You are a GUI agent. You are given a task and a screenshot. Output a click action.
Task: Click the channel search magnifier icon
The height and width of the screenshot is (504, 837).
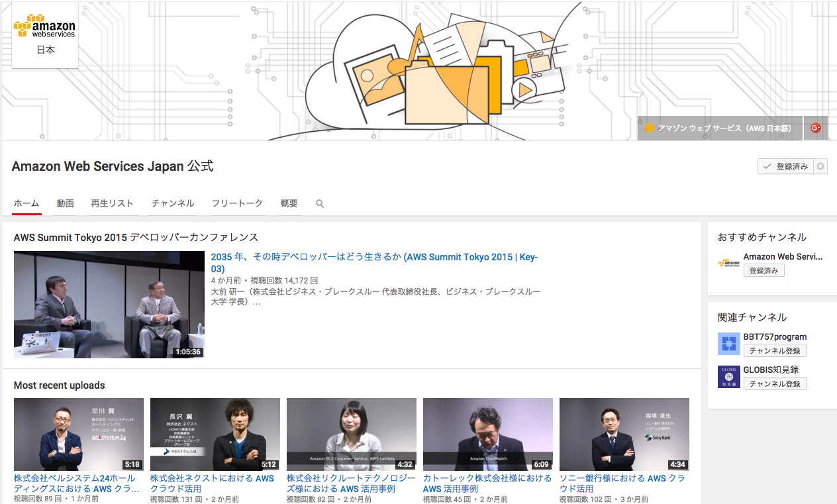click(x=320, y=204)
